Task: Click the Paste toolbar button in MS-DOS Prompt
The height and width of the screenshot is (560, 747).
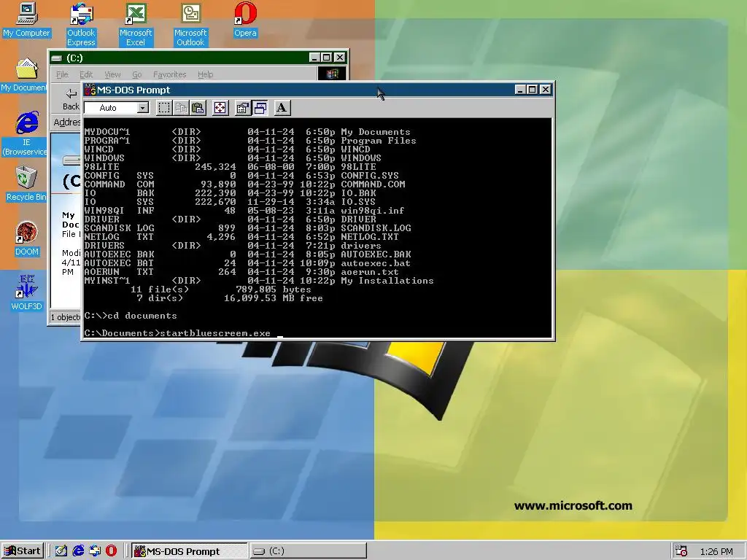Action: (x=198, y=108)
